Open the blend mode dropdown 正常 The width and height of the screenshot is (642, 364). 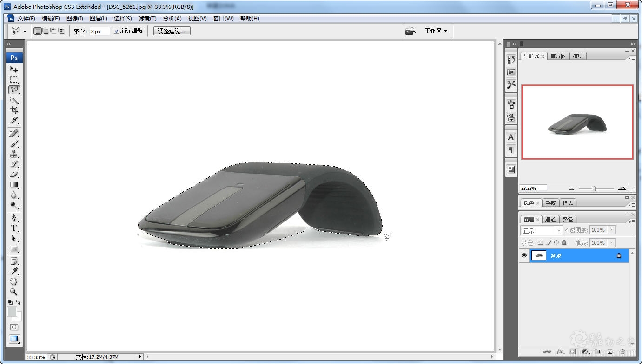click(541, 230)
